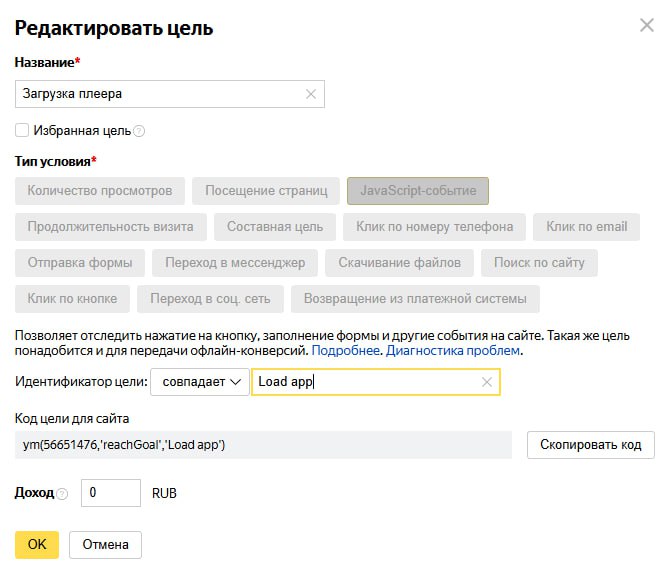The width and height of the screenshot is (667, 564).
Task: Click the Идентификатор цели label
Action: pos(81,382)
